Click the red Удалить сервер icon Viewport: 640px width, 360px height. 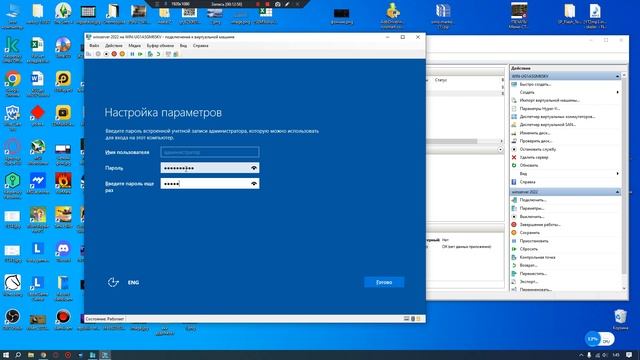click(x=514, y=157)
